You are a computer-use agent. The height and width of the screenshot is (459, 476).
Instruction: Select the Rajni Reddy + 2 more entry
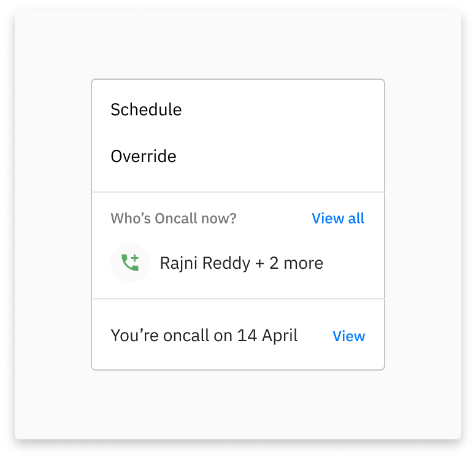coord(241,263)
